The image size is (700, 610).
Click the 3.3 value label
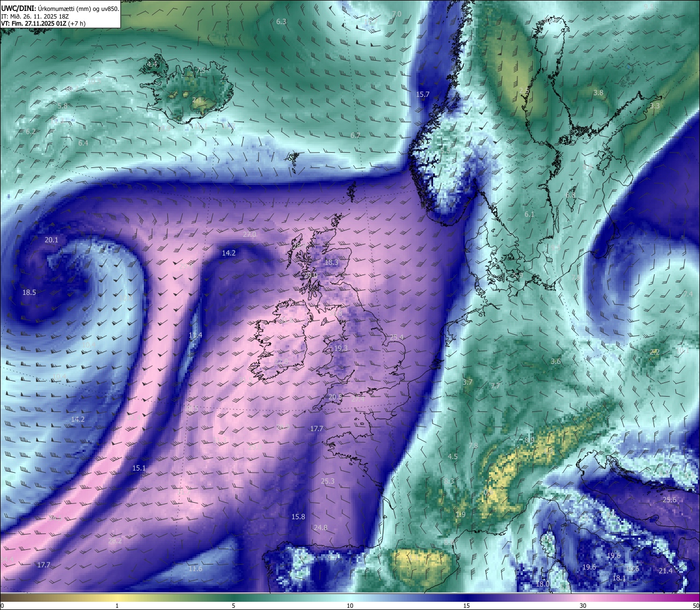(x=655, y=106)
